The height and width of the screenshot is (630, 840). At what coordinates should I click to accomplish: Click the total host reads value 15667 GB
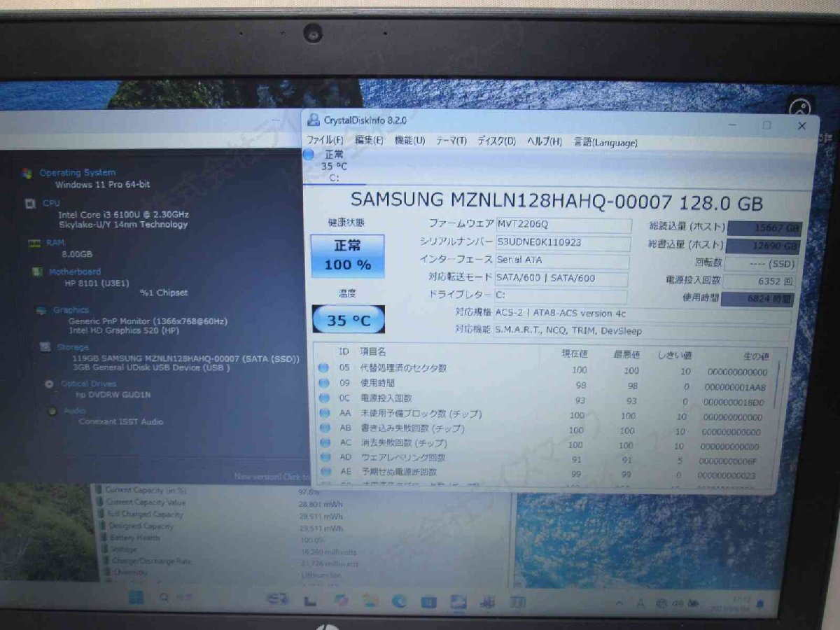click(x=764, y=229)
